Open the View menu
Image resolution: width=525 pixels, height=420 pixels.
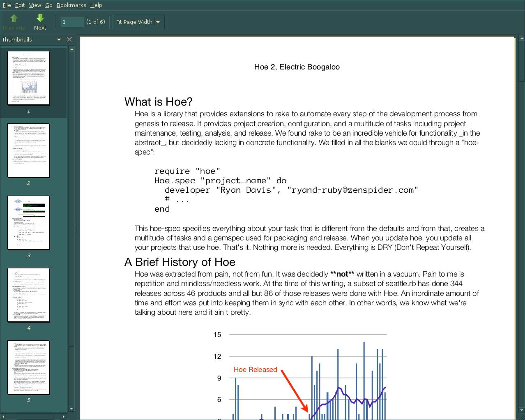(x=35, y=5)
